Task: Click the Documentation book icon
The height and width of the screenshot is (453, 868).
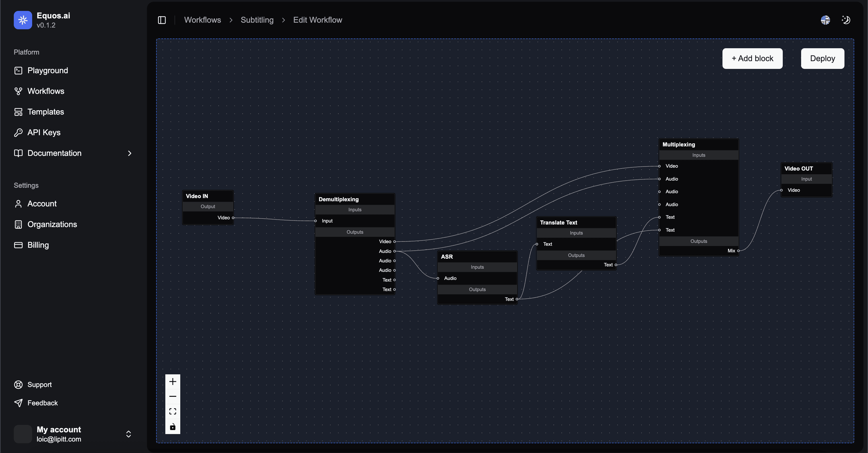Action: coord(18,153)
